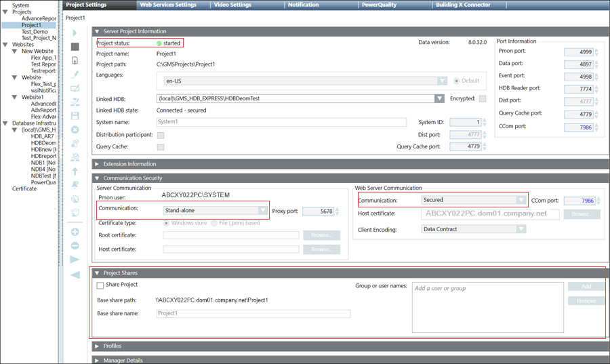The image size is (610, 364).
Task: Expand the Extension Information section
Action: (x=97, y=164)
